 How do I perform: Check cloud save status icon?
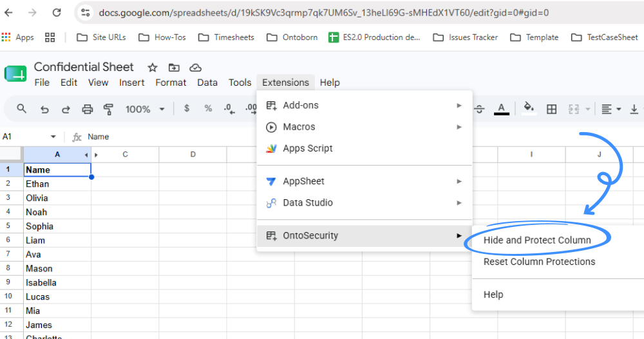[x=195, y=68]
